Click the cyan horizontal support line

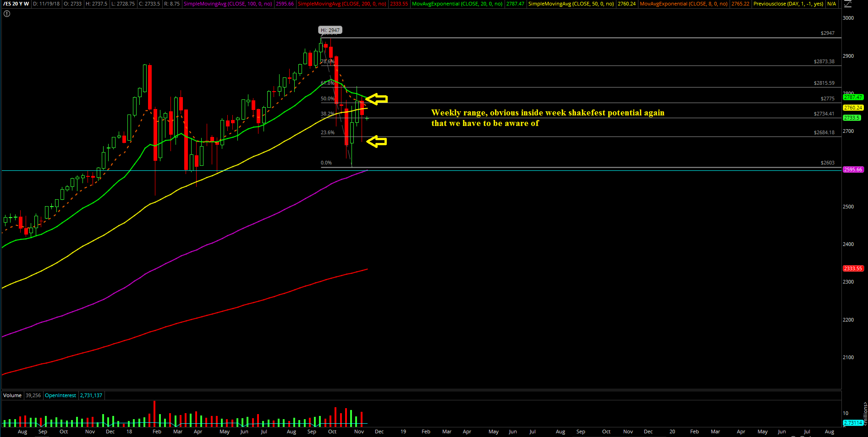(422, 170)
